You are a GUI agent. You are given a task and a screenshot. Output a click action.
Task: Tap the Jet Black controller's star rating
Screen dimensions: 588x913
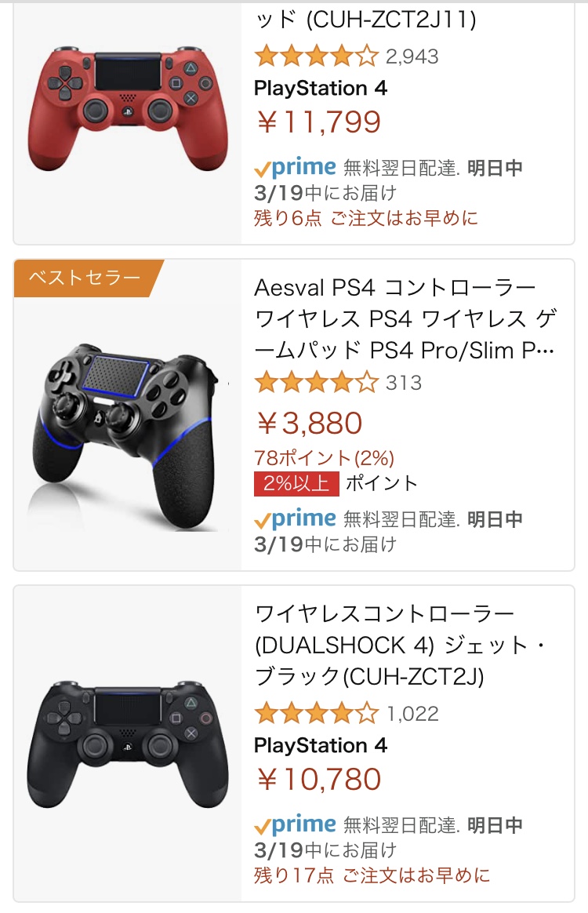pyautogui.click(x=316, y=714)
